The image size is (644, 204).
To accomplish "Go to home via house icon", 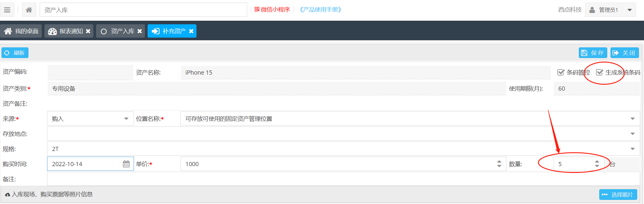I will pos(29,10).
